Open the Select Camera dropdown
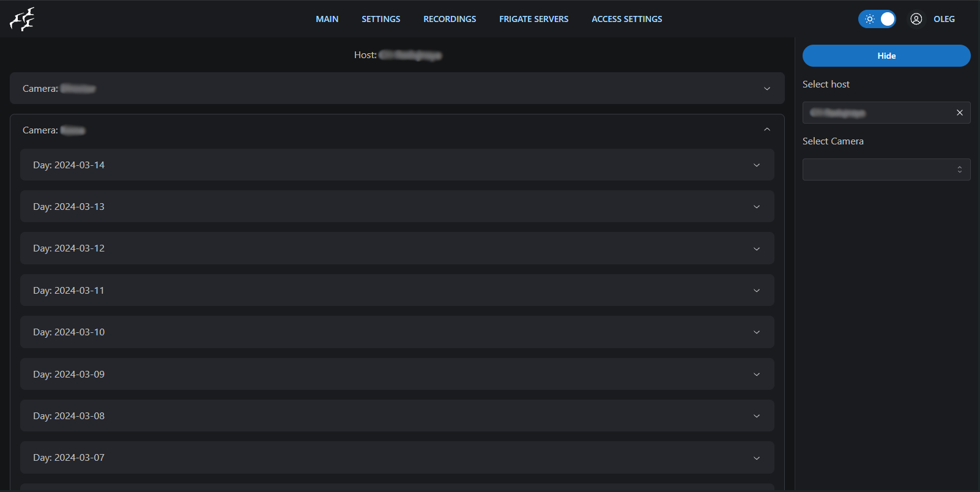The image size is (980, 492). pyautogui.click(x=886, y=170)
